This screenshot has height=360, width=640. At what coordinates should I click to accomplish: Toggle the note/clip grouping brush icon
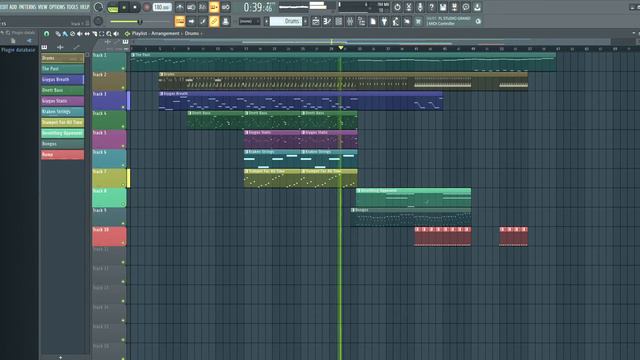point(203,21)
